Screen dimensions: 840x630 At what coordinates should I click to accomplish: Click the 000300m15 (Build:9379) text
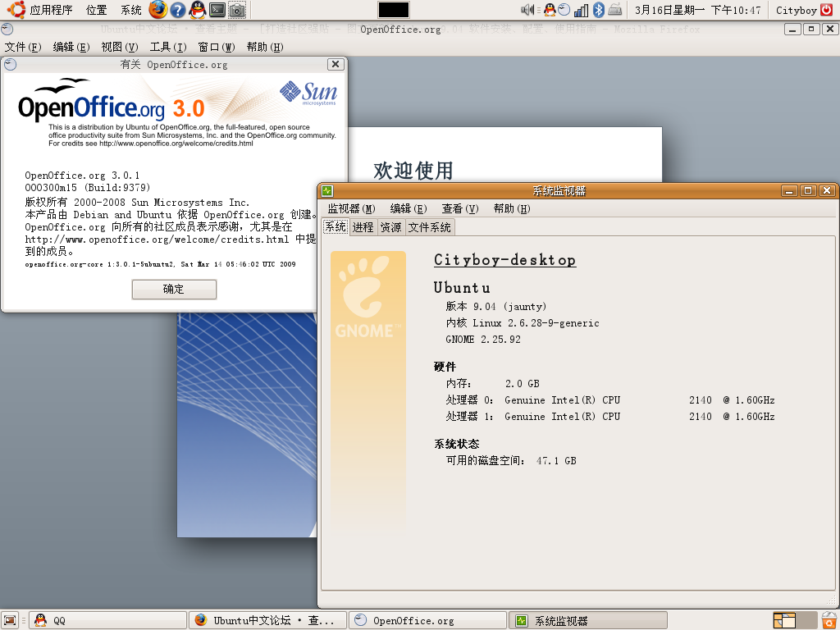(87, 188)
